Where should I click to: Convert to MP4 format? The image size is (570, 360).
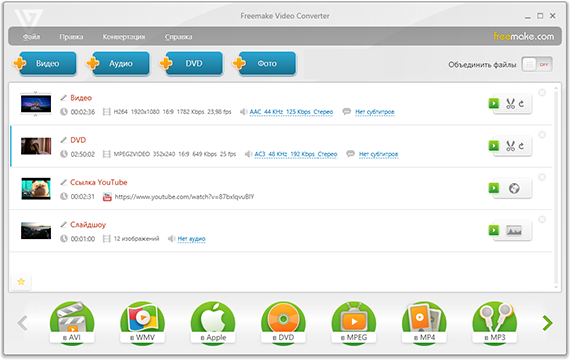pos(425,323)
